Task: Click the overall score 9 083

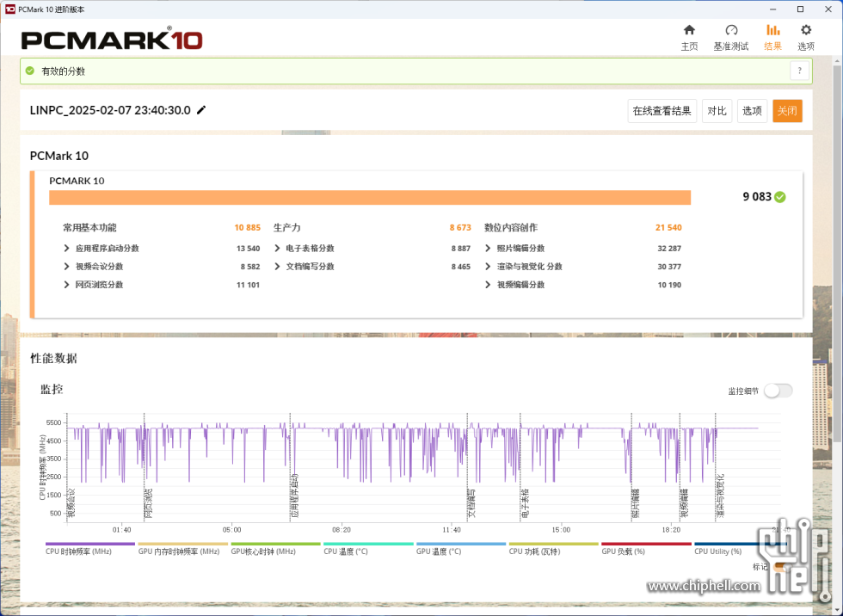Action: (x=757, y=197)
